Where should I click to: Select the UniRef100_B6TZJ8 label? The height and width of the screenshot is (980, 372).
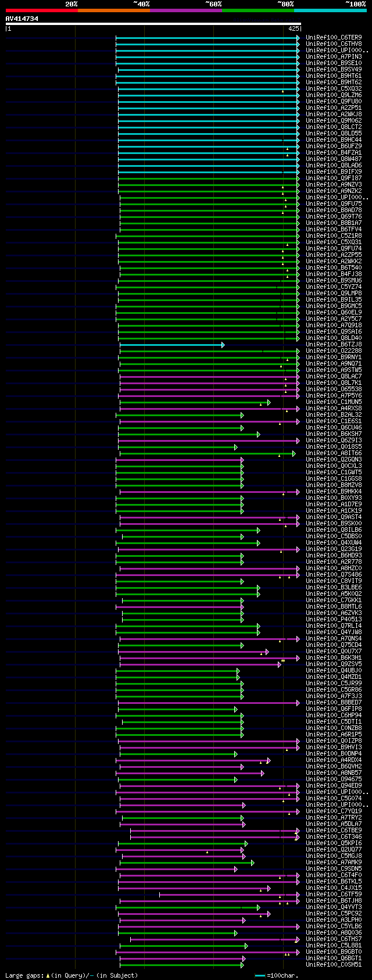tap(334, 345)
